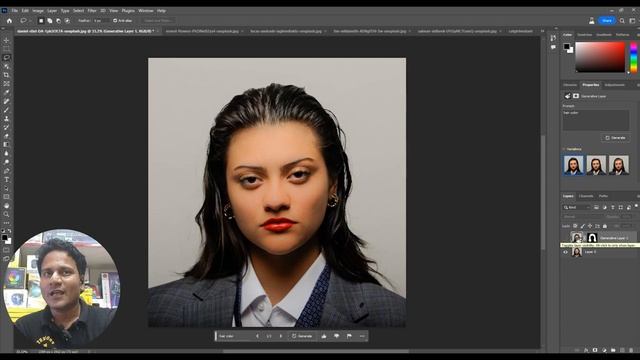Click Generate button in Properties panel
The width and height of the screenshot is (640, 360).
point(615,138)
